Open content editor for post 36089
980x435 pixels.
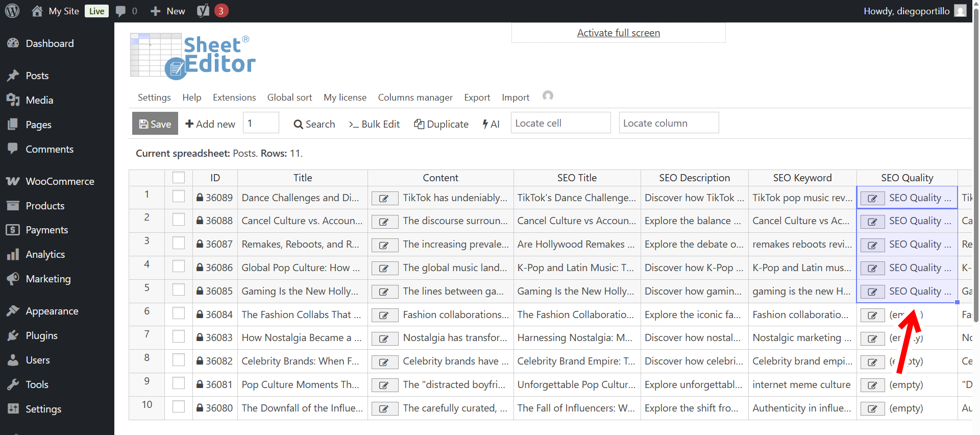tap(384, 199)
